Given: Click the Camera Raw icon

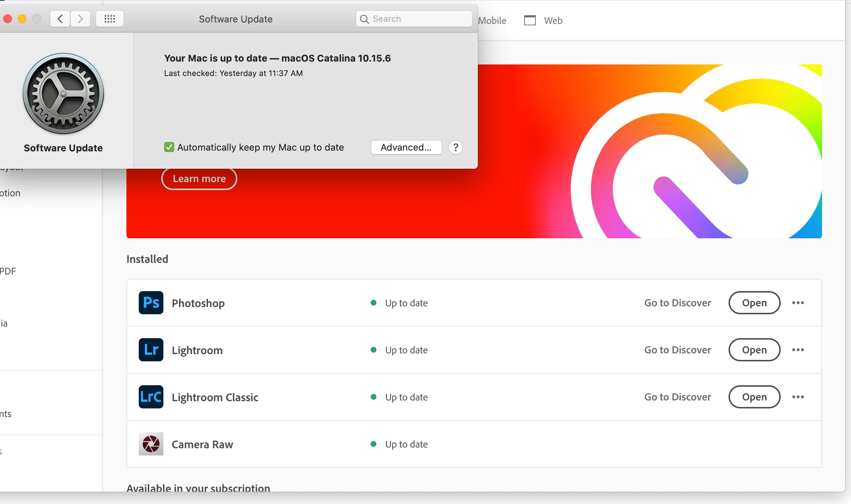Looking at the screenshot, I should pos(151,444).
